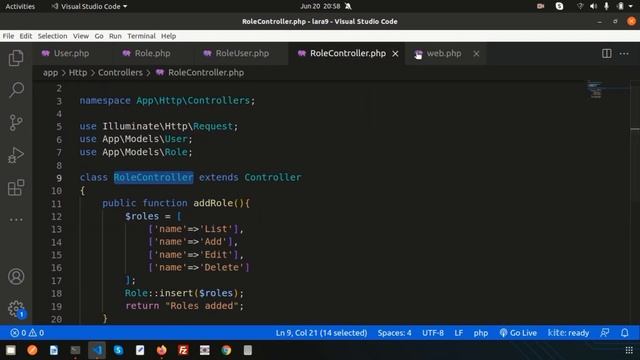This screenshot has width=640, height=360.
Task: Open the View menu
Action: coord(81,36)
